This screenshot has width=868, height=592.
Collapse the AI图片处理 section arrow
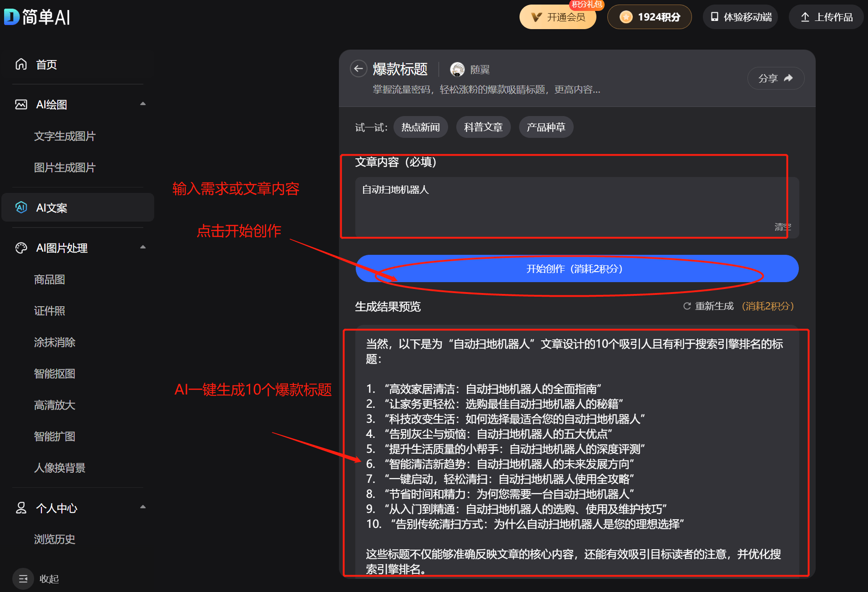pos(143,247)
